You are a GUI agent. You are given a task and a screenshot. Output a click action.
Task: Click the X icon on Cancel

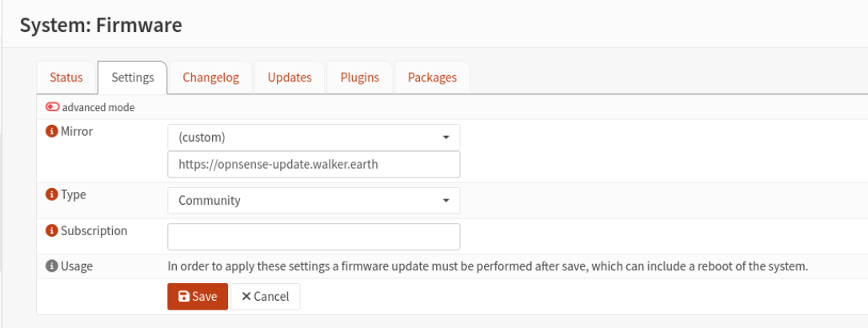click(246, 297)
